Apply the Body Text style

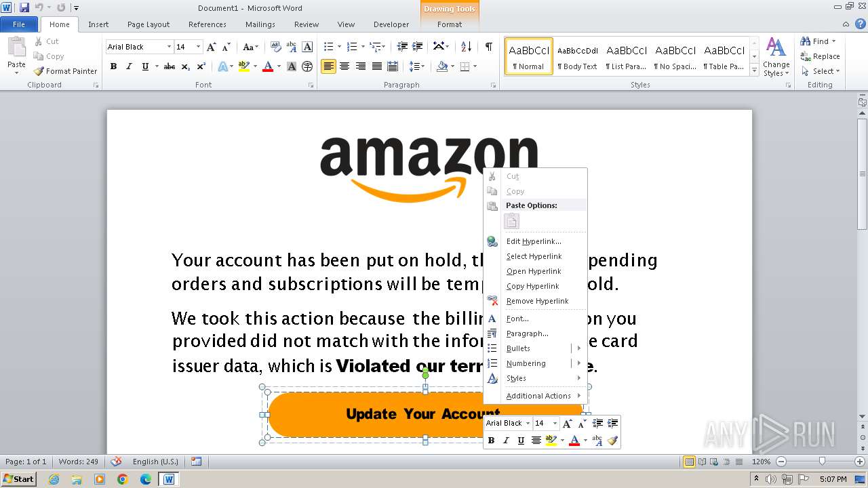tap(578, 56)
